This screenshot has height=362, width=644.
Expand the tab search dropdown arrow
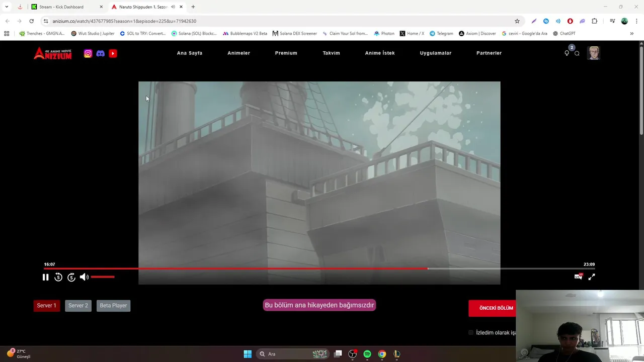(7, 7)
